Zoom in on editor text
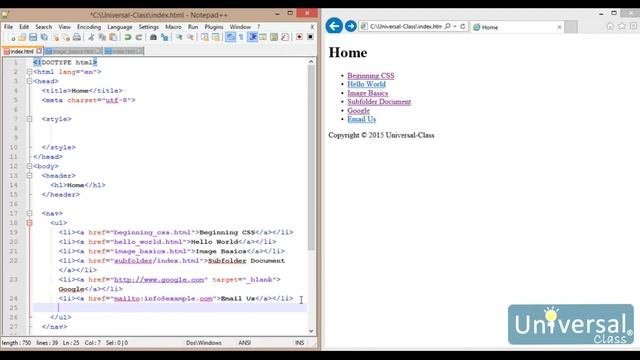This screenshot has height=360, width=640. point(179,37)
